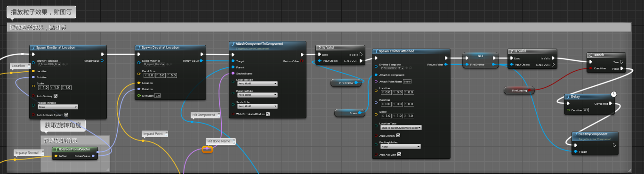This screenshot has width=644, height=174.
Task: Open Rotation Rule dropdown
Action: click(257, 95)
